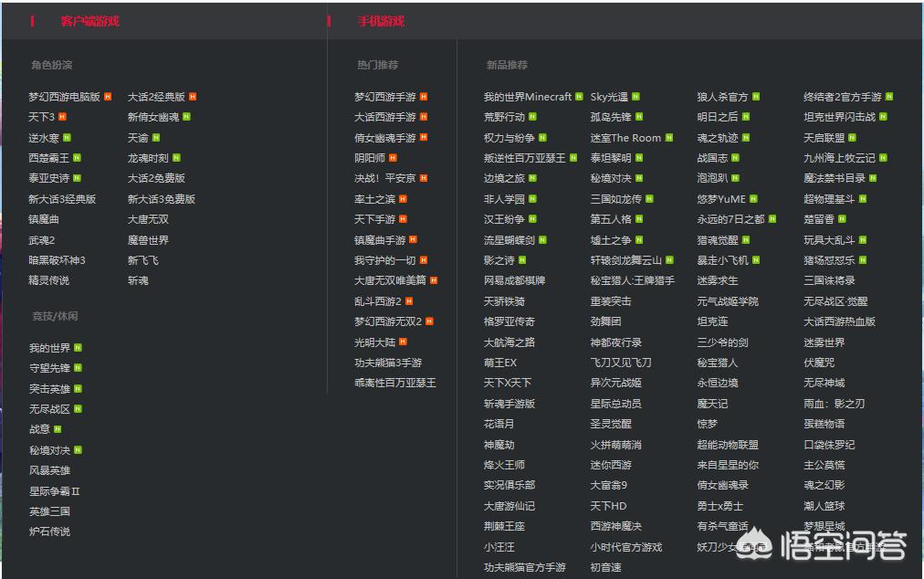Select the 网易成都棋牌 entry
Viewport: 924px width, 579px height.
pyautogui.click(x=514, y=280)
